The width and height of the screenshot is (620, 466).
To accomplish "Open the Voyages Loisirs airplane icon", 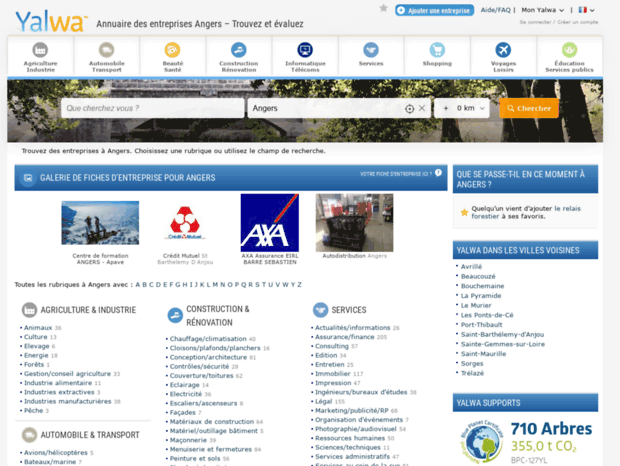I will click(503, 50).
